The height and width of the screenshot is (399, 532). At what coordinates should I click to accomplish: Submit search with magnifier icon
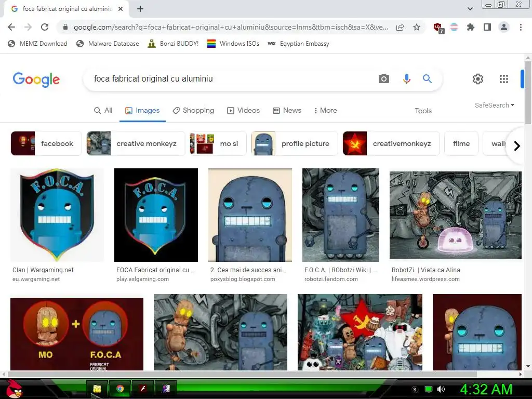[x=427, y=79]
